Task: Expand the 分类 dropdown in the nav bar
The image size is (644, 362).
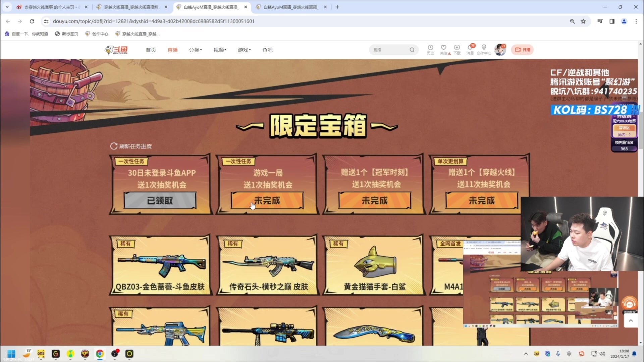Action: pos(195,50)
